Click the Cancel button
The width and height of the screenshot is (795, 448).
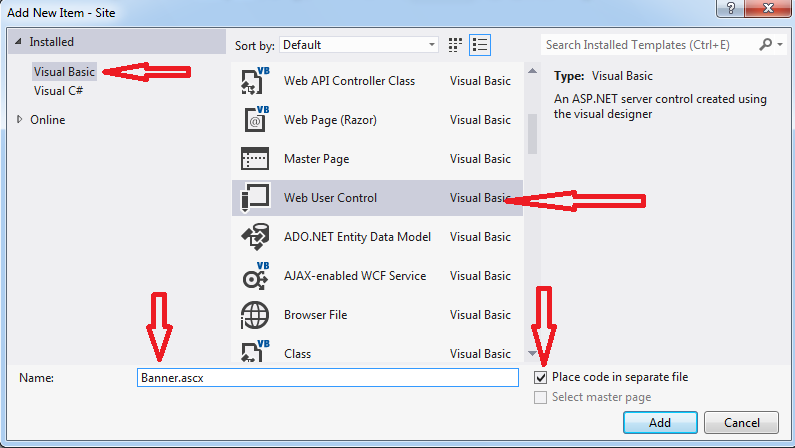pos(741,423)
